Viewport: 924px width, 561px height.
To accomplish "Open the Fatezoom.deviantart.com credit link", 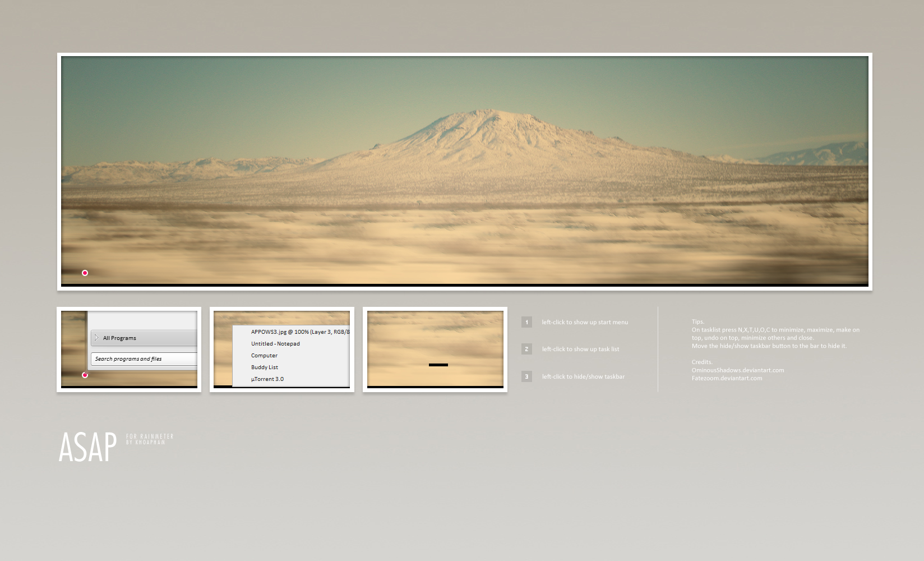I will pyautogui.click(x=727, y=378).
